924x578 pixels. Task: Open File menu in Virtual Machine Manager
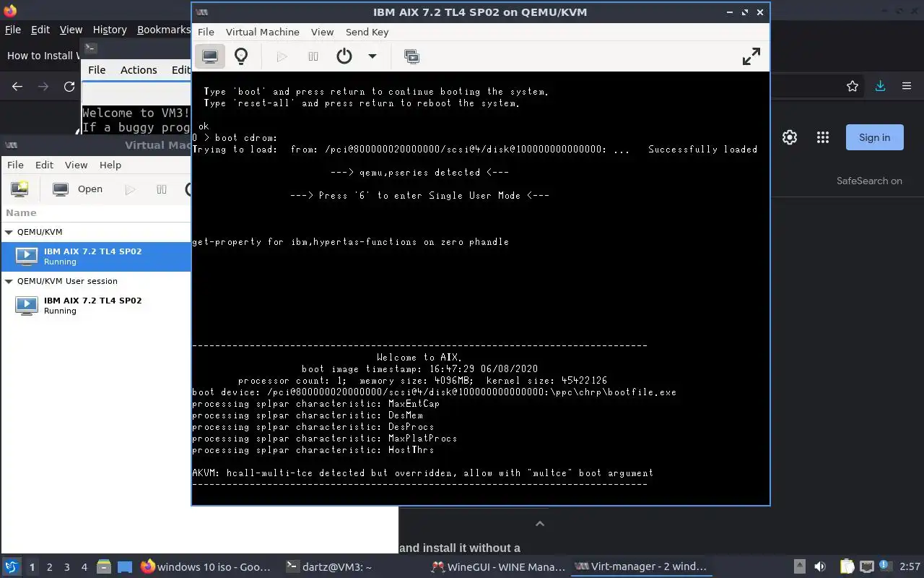pos(15,165)
